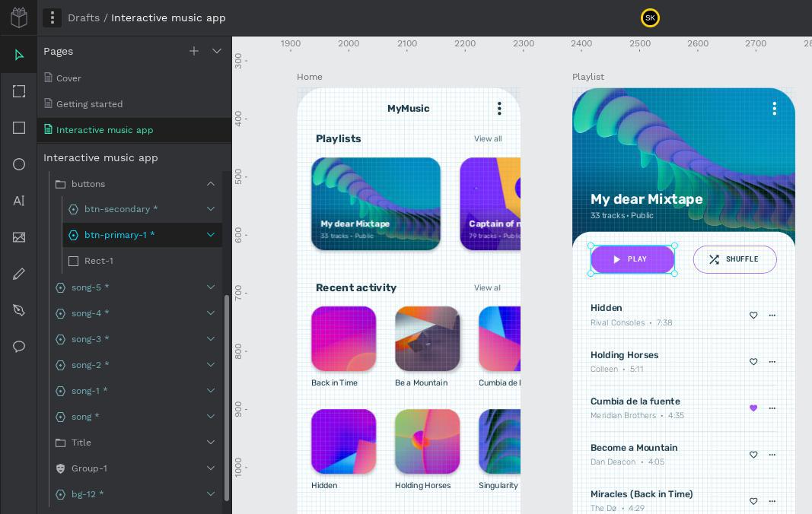The height and width of the screenshot is (514, 812).
Task: Collapse the buttons folder in layers
Action: click(211, 184)
